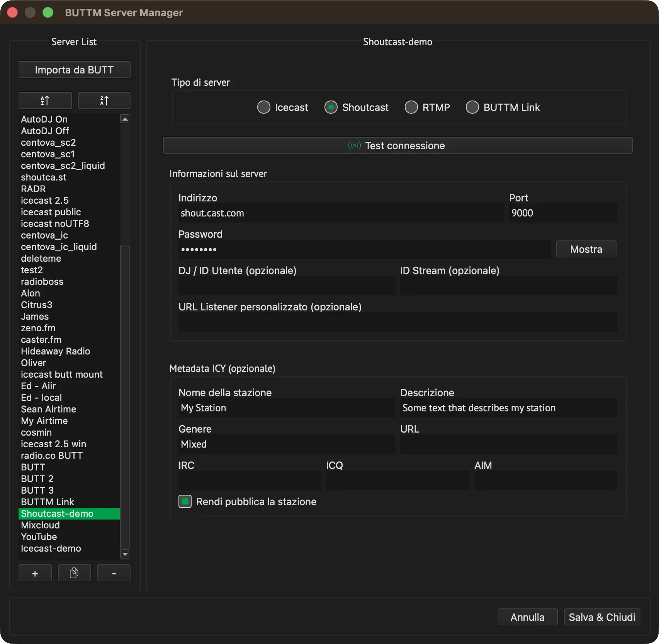Click Annulla to cancel
This screenshot has width=659, height=644.
pyautogui.click(x=527, y=617)
